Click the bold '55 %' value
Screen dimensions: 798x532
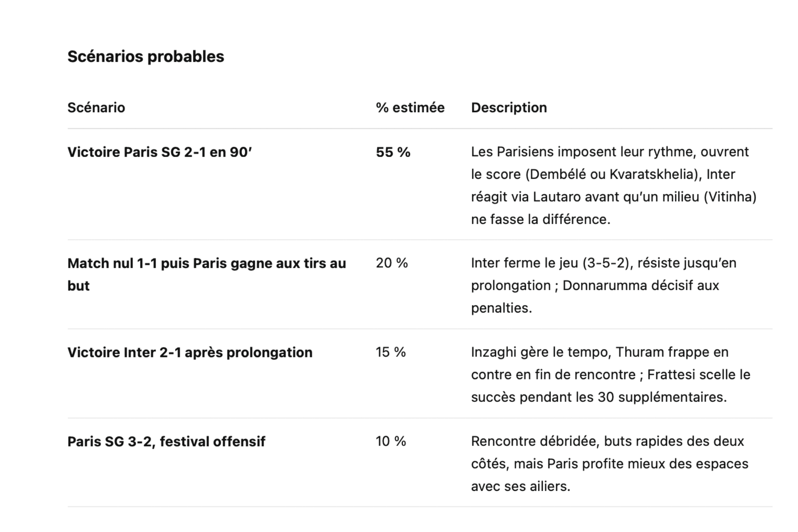pos(393,152)
